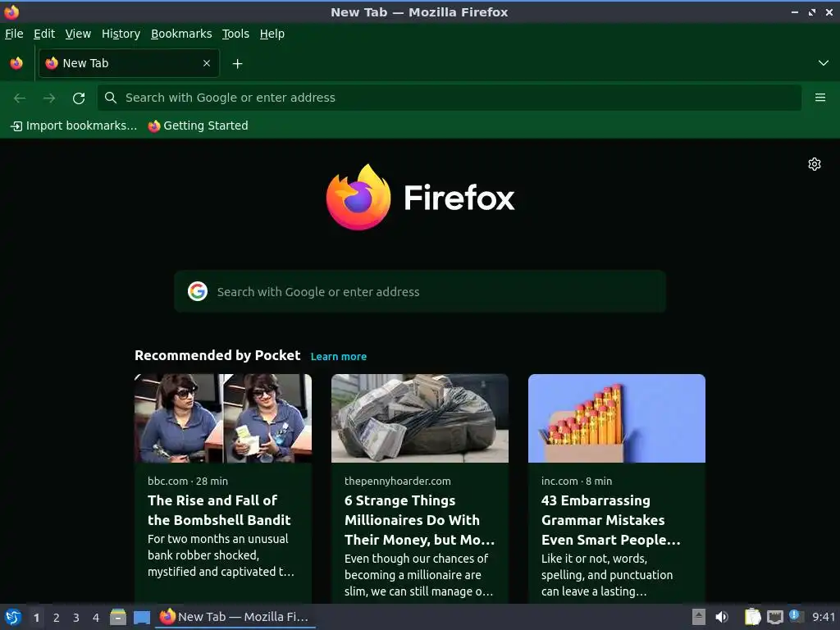Screen dimensions: 840x630
Task: Close the New Tab tab
Action: click(207, 63)
